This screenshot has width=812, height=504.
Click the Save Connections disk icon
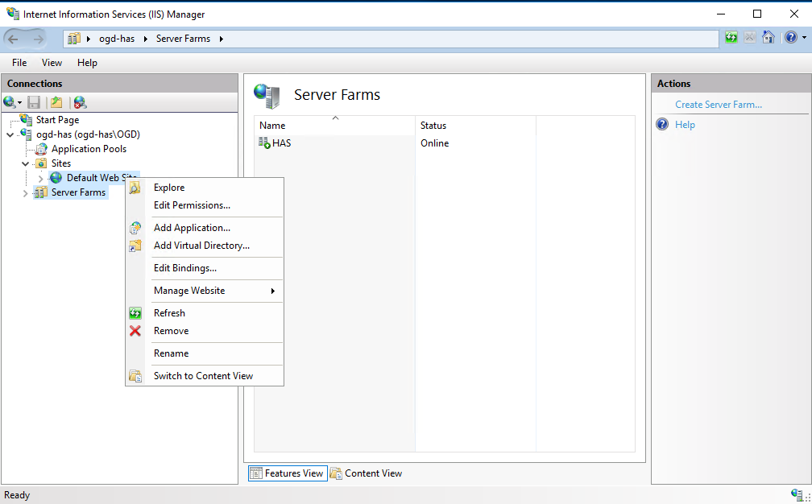(x=33, y=102)
